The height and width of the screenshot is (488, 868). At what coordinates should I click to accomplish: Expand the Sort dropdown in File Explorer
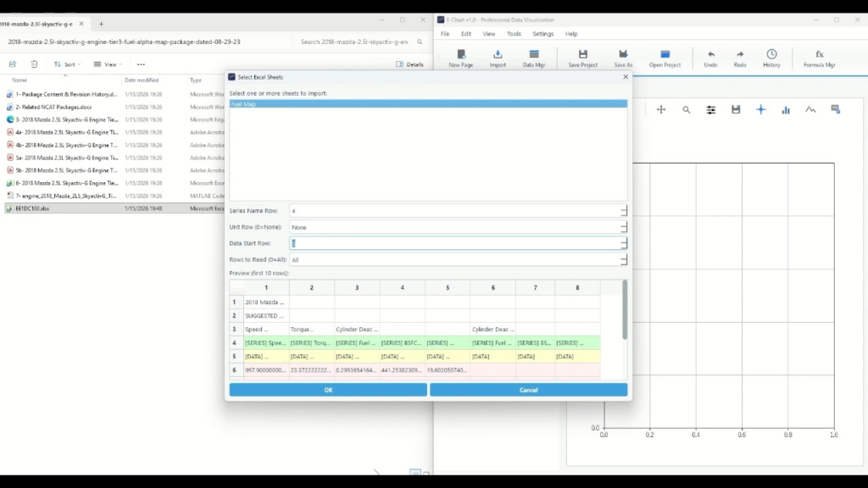pos(68,64)
